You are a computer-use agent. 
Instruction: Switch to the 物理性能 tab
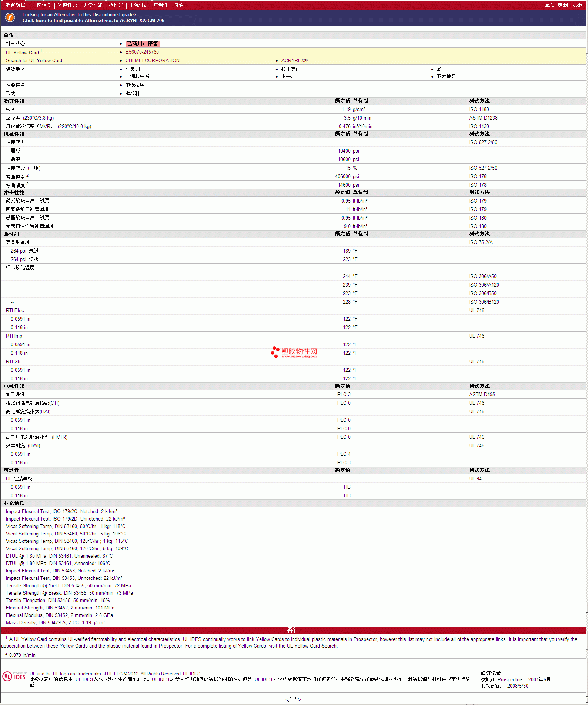pyautogui.click(x=67, y=5)
